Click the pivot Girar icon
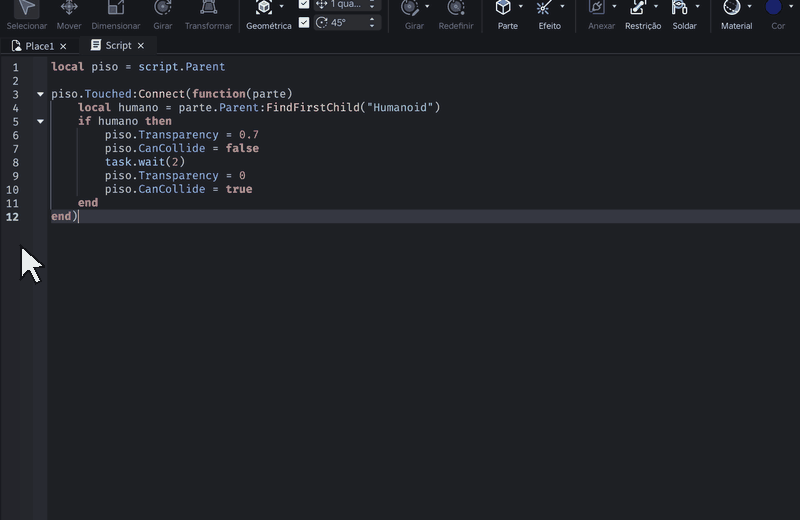Viewport: 800px width, 520px height. (410, 7)
